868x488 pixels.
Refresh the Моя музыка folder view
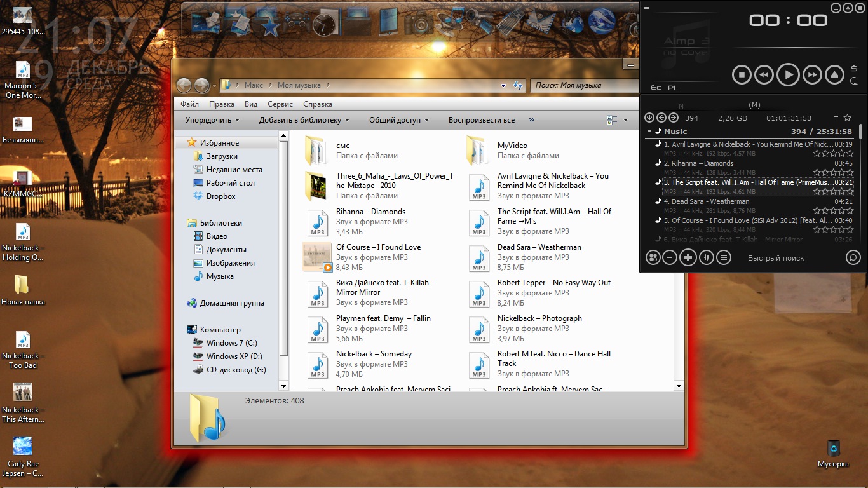518,85
